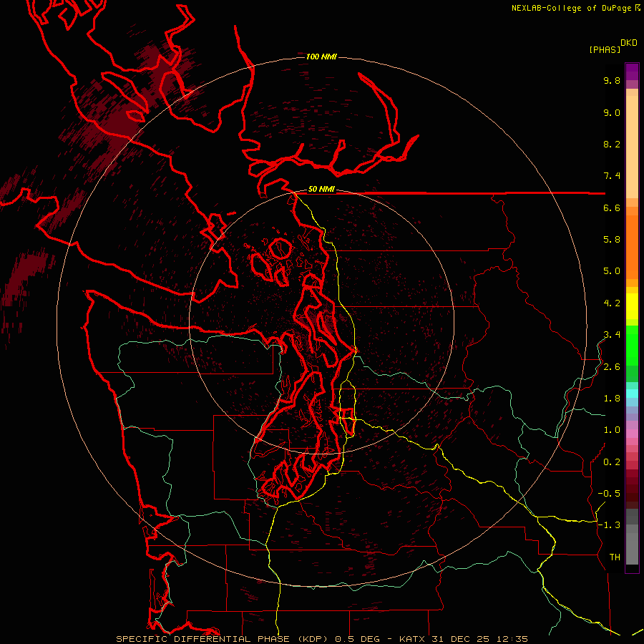The width and height of the screenshot is (644, 644).
Task: Click the -0.5 legend value
Action: pos(609,494)
